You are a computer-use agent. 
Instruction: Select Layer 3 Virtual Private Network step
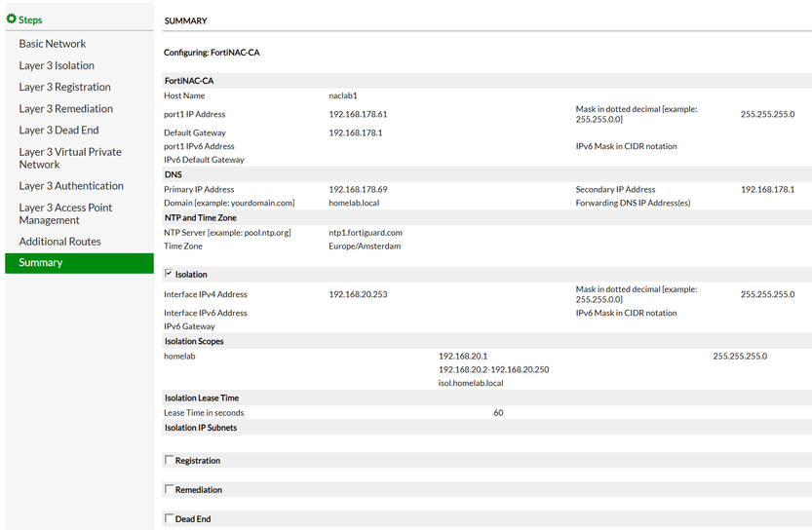click(70, 158)
